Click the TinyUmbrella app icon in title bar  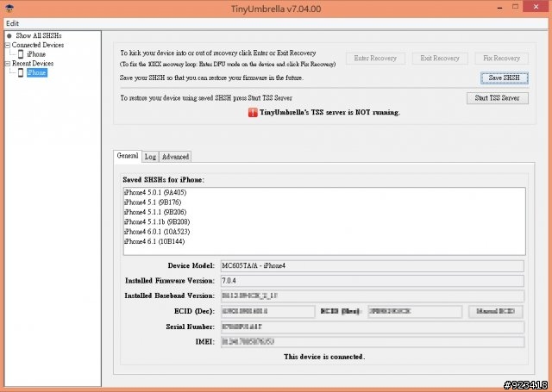(9, 8)
